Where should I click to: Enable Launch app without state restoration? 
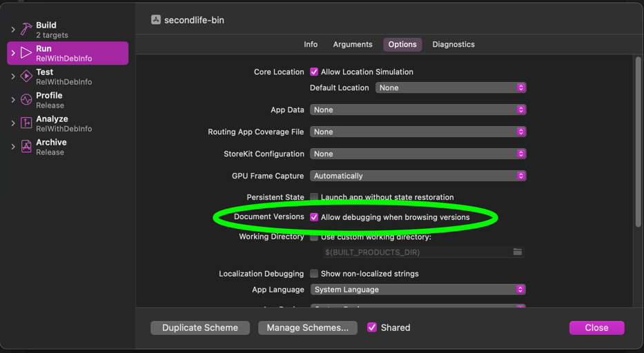click(x=314, y=197)
